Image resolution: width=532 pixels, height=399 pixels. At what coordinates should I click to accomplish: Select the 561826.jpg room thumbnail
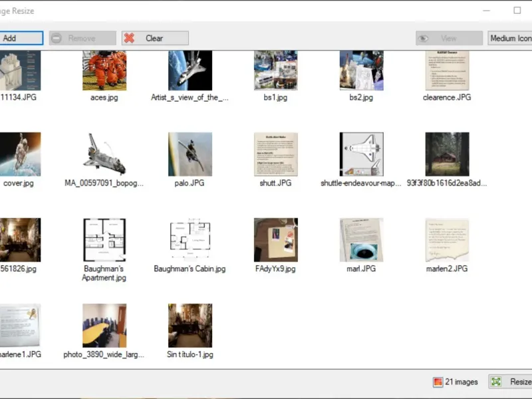pyautogui.click(x=21, y=240)
